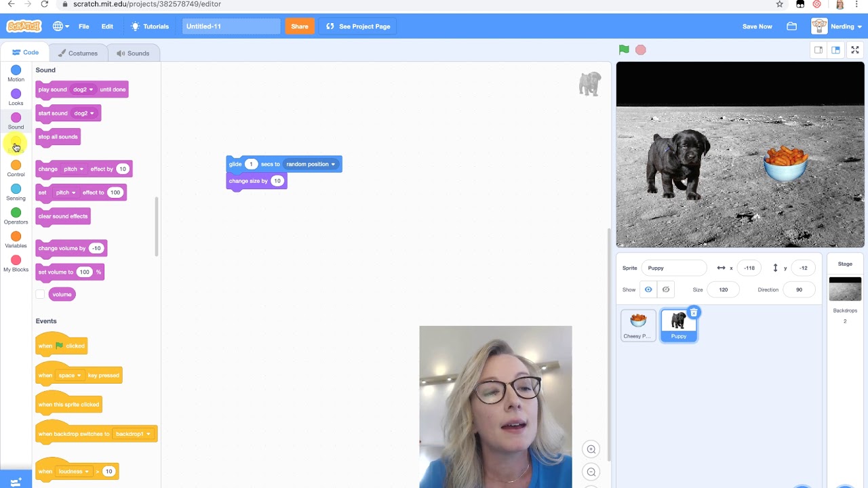This screenshot has height=488, width=868.
Task: Select the Puppy sprite thumbnail
Action: [679, 326]
